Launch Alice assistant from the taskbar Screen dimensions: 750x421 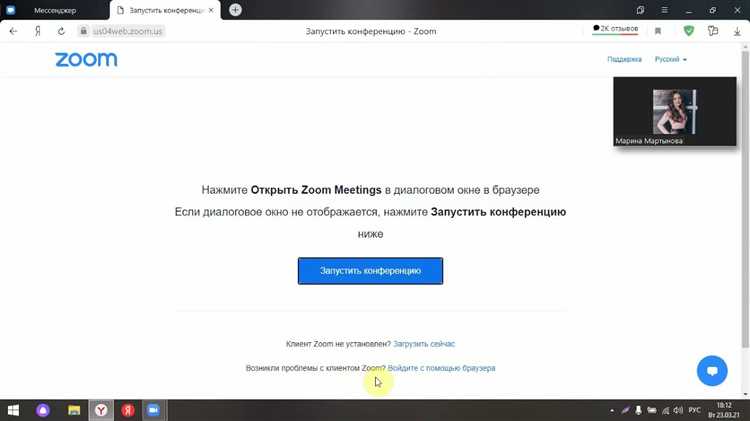(x=43, y=410)
